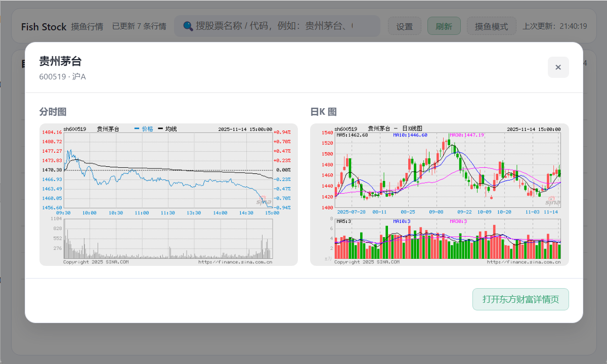
Task: Open the 东方财富 detail page
Action: pyautogui.click(x=521, y=299)
